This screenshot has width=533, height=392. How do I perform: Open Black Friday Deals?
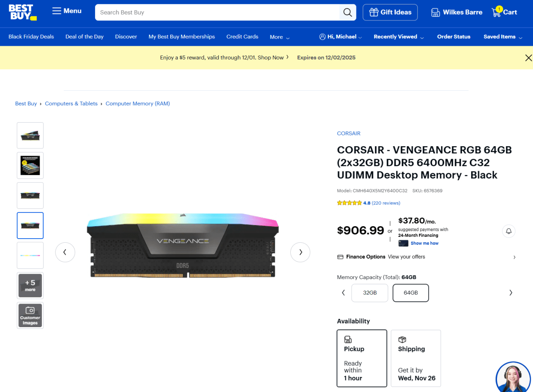(x=31, y=36)
